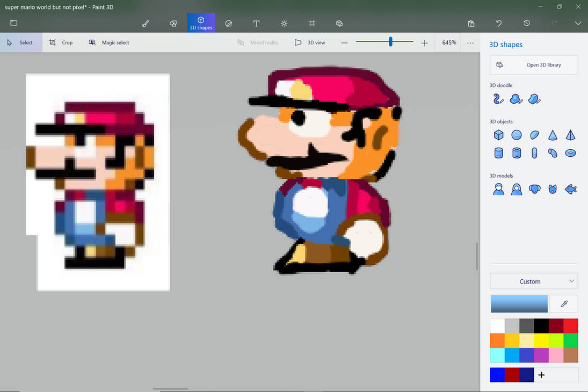
Task: Open the more options ellipsis menu
Action: [x=470, y=42]
